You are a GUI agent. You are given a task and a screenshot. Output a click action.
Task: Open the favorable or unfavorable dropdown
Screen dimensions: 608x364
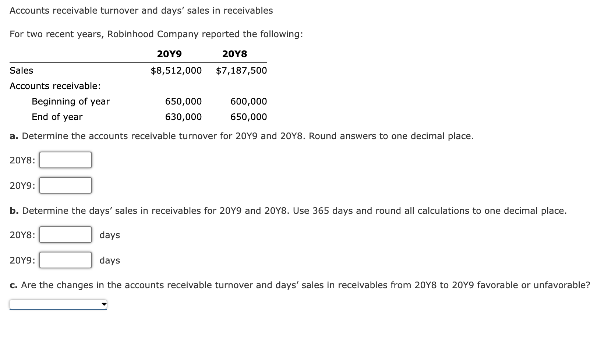(x=57, y=303)
